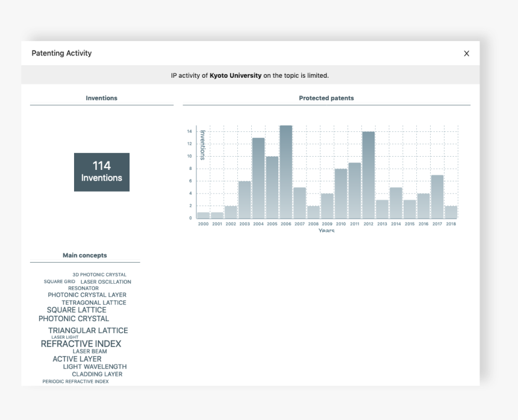Select the TETRAGONAL LATTICE concept

point(94,303)
